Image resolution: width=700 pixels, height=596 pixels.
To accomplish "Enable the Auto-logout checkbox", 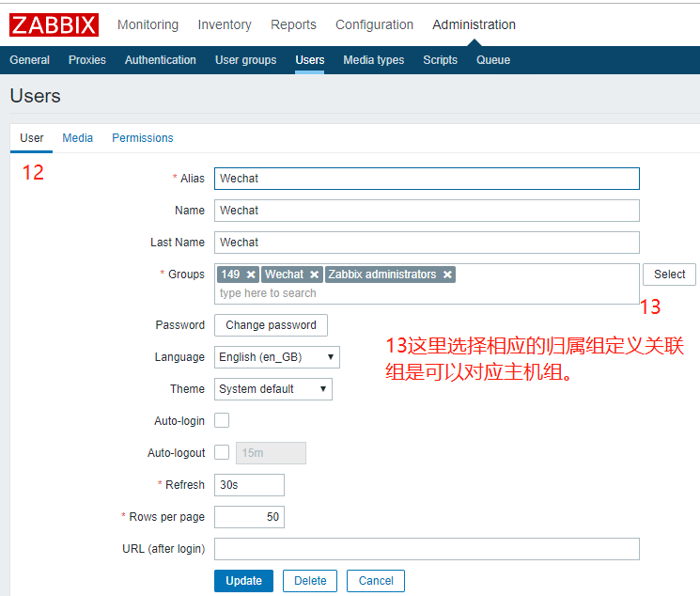I will (222, 452).
